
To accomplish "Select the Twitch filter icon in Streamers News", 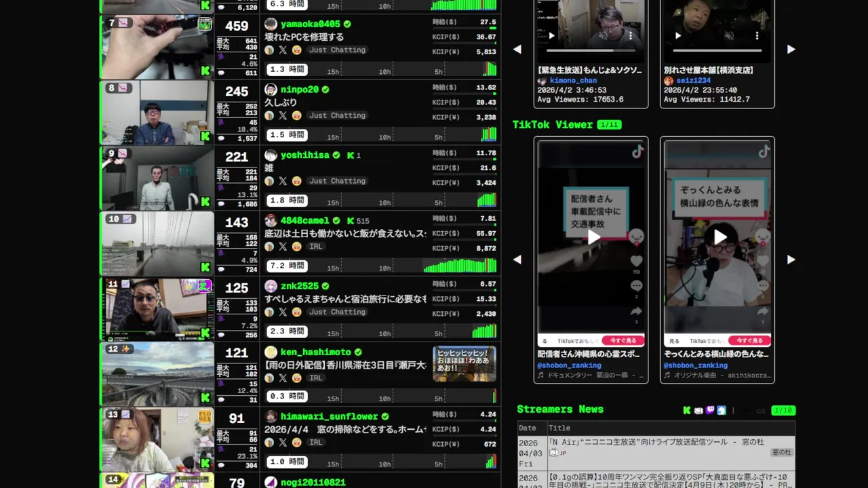I will pos(710,410).
